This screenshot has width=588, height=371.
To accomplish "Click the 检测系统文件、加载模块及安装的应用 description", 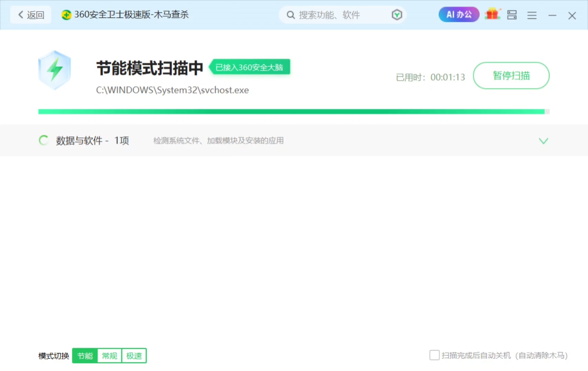I will point(218,140).
